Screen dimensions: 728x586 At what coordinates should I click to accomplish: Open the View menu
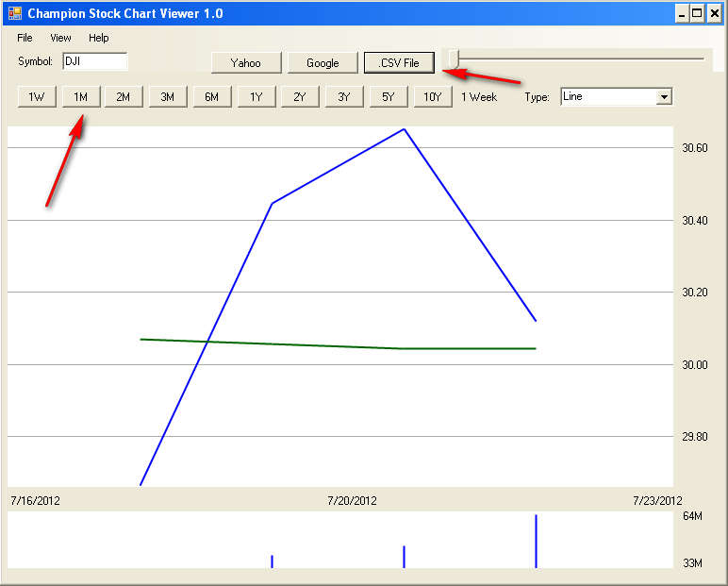pyautogui.click(x=60, y=38)
